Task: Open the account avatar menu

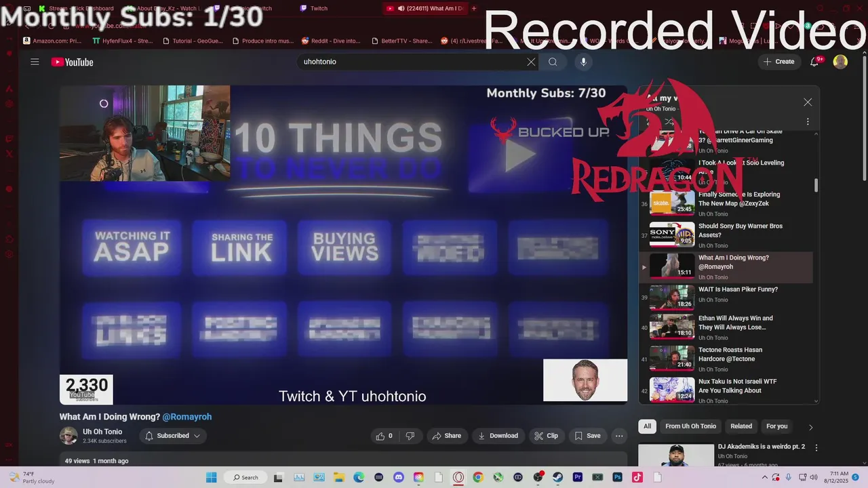Action: (840, 62)
